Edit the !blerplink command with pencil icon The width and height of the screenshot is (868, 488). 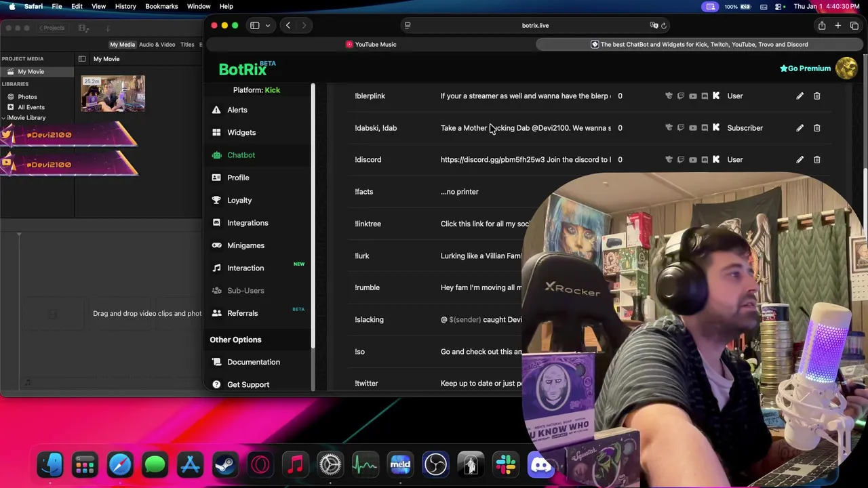click(800, 96)
